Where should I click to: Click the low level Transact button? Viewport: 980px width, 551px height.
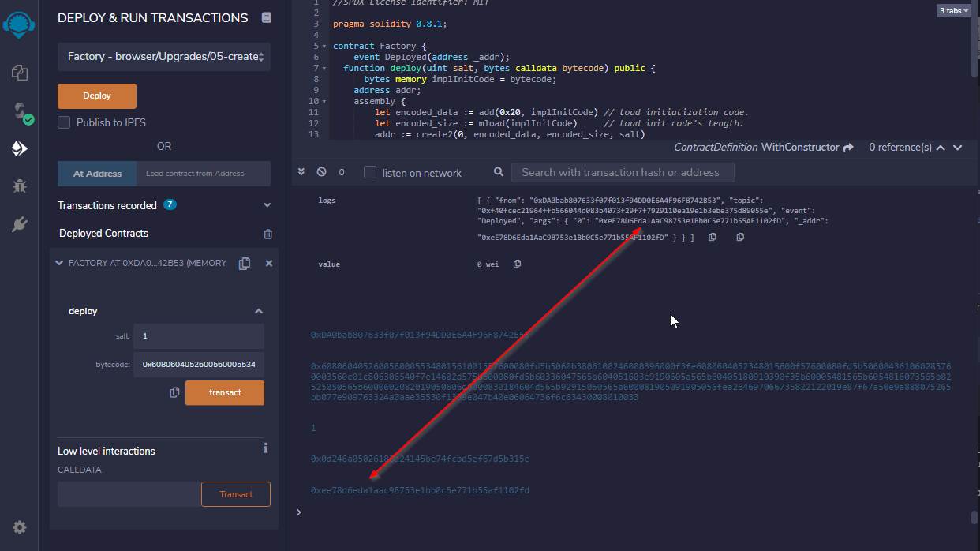coord(236,494)
